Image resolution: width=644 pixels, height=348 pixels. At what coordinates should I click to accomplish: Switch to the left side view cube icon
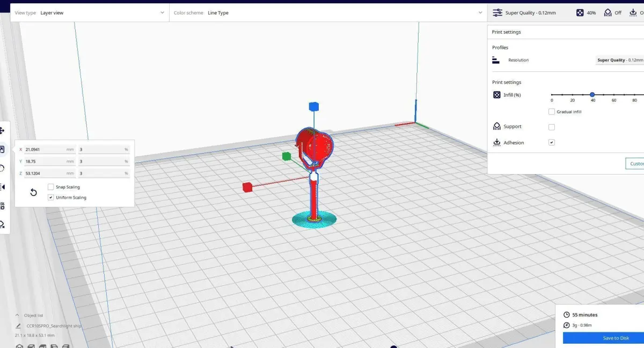(x=54, y=346)
